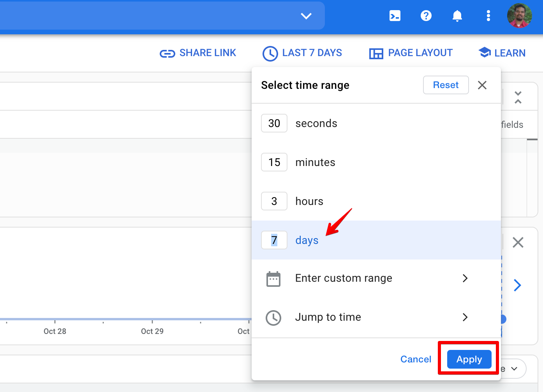The width and height of the screenshot is (543, 392).
Task: Select the days time unit option
Action: 307,240
